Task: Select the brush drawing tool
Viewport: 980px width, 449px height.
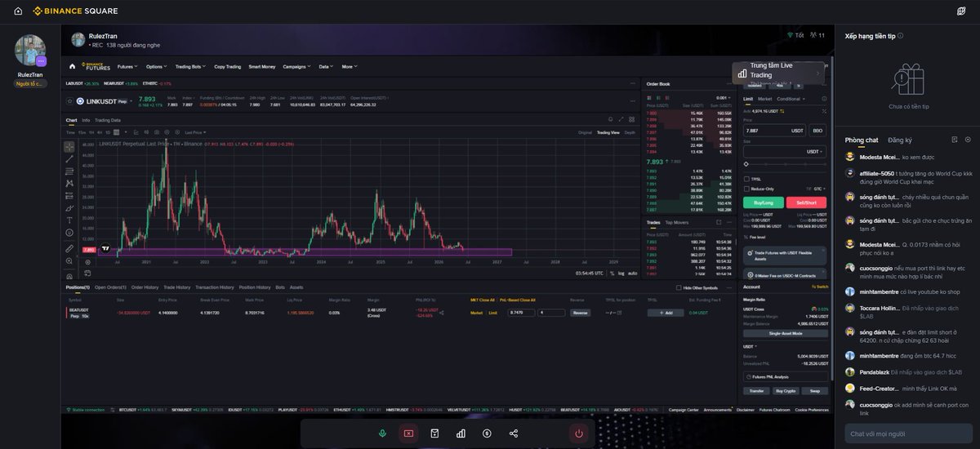Action: point(69,207)
